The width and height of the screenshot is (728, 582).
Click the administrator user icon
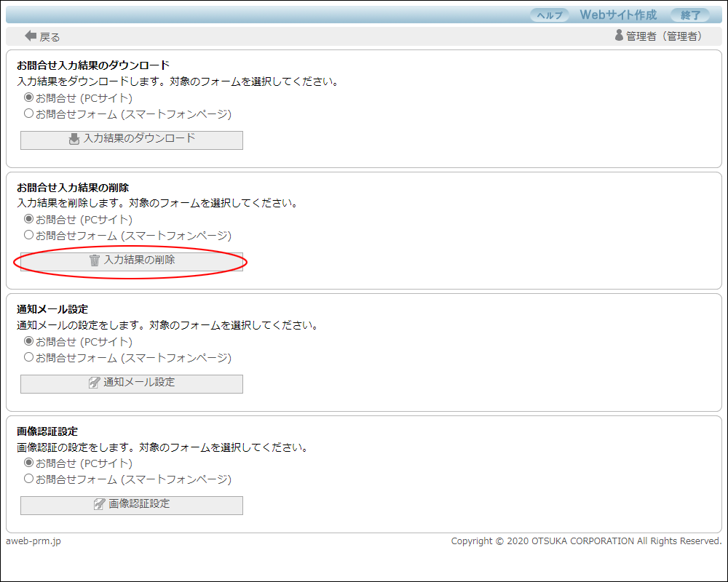620,35
